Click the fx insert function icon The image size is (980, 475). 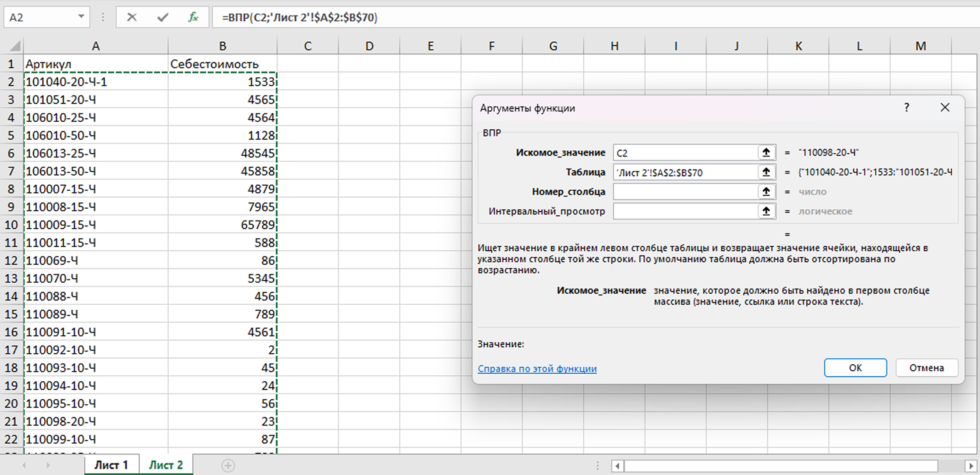pos(193,17)
